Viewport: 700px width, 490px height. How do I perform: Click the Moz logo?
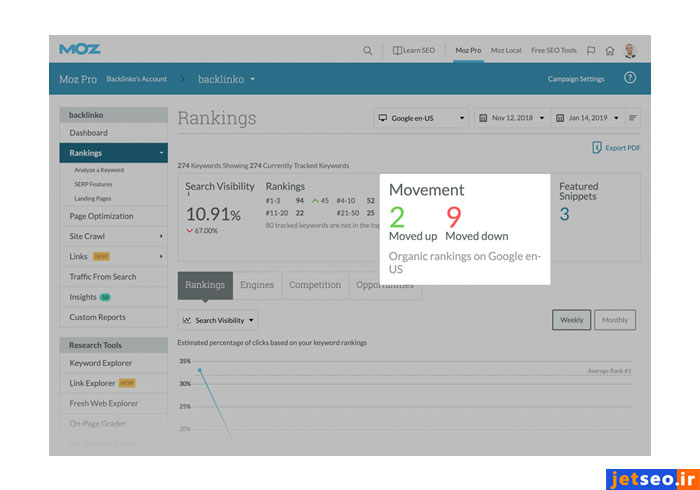(x=80, y=49)
